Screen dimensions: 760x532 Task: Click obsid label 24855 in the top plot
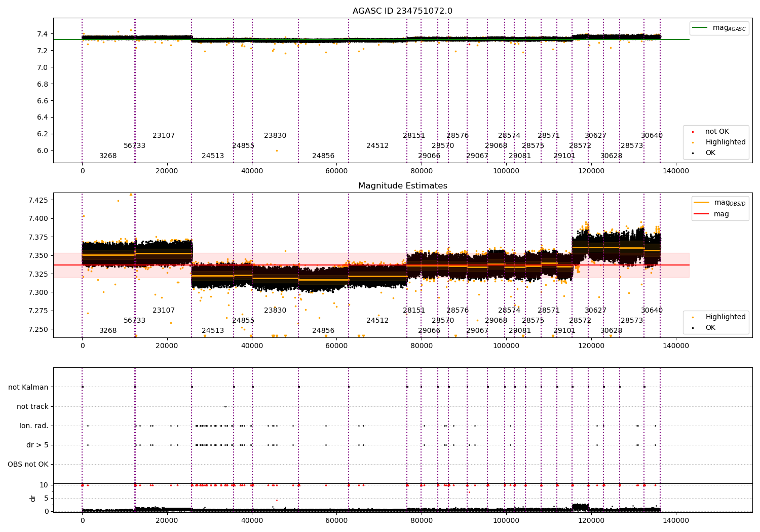tap(243, 146)
